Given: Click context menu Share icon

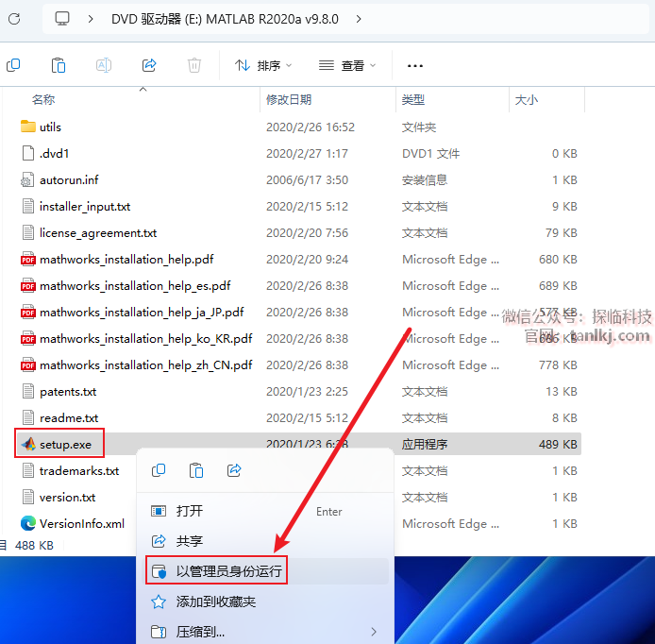Looking at the screenshot, I should pyautogui.click(x=234, y=470).
